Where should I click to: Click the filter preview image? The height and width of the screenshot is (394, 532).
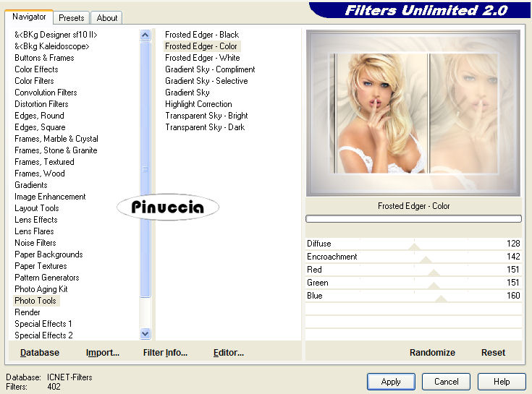[413, 114]
